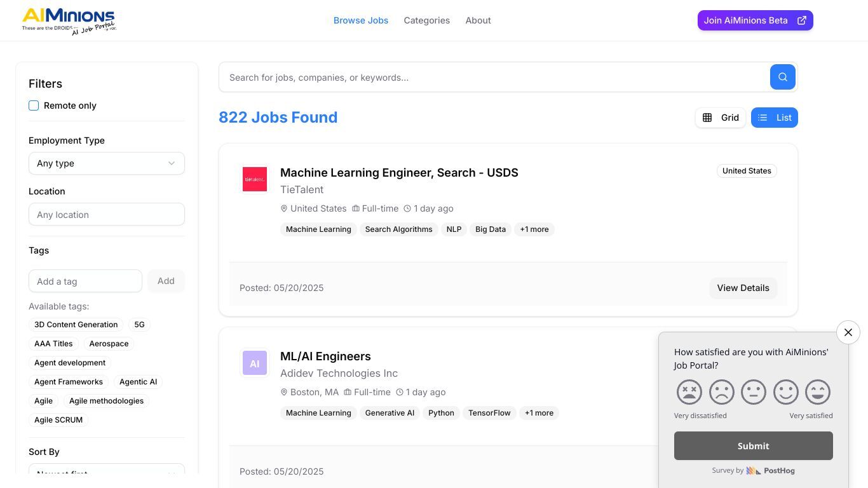Open Machine Learning Engineer, Search - USDS title
The image size is (868, 488).
click(x=399, y=173)
